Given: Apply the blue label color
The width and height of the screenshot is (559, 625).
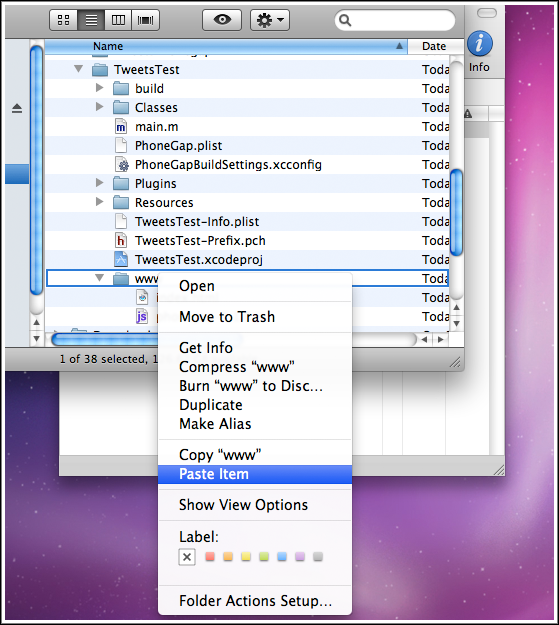Looking at the screenshot, I should click(282, 556).
